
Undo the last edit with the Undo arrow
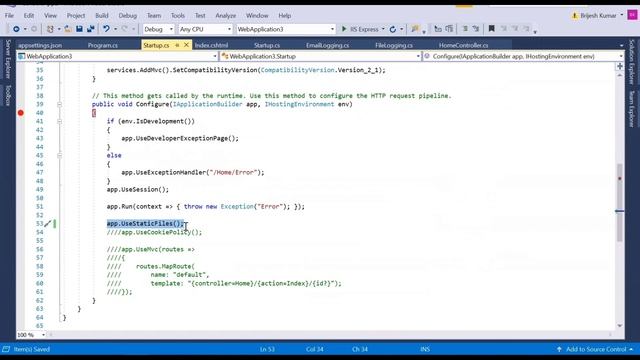tap(106, 29)
